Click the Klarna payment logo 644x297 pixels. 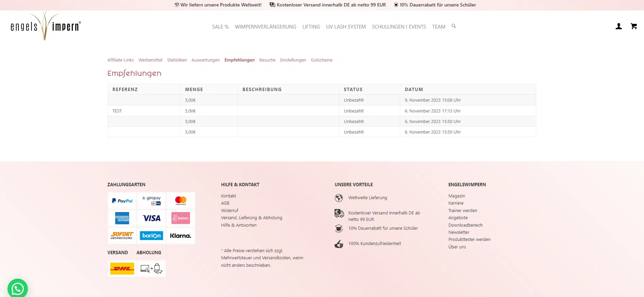(180, 236)
